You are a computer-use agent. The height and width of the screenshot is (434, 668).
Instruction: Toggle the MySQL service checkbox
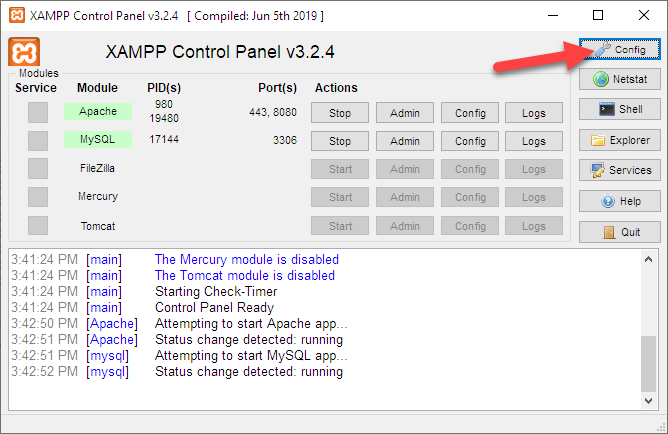pos(38,141)
